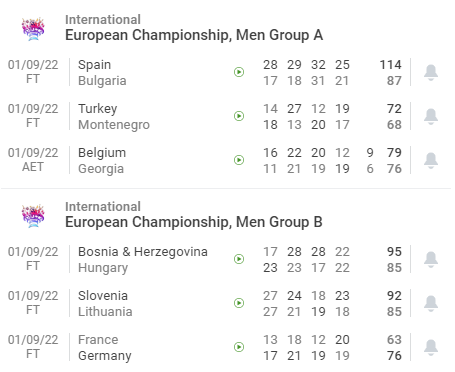Click the Group B tournament logo
Image resolution: width=455 pixels, height=372 pixels.
(33, 216)
